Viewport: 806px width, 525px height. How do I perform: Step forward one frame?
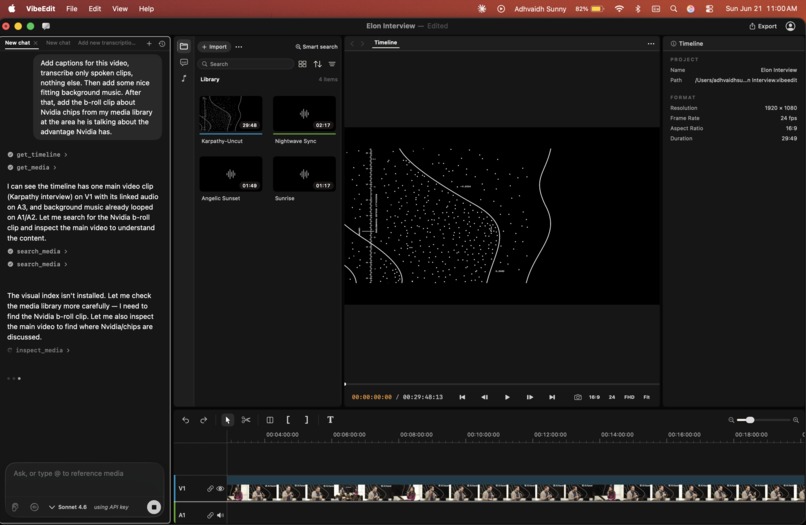pyautogui.click(x=529, y=397)
